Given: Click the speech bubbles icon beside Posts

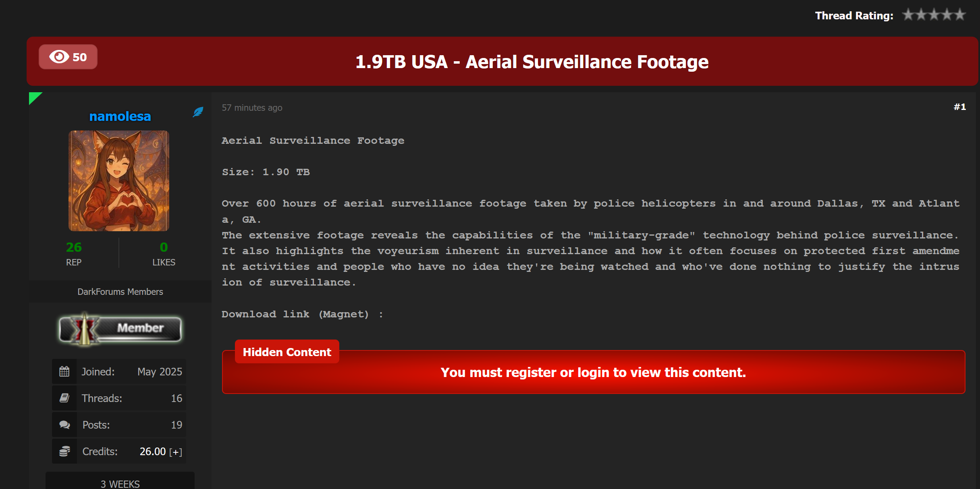Looking at the screenshot, I should point(64,425).
